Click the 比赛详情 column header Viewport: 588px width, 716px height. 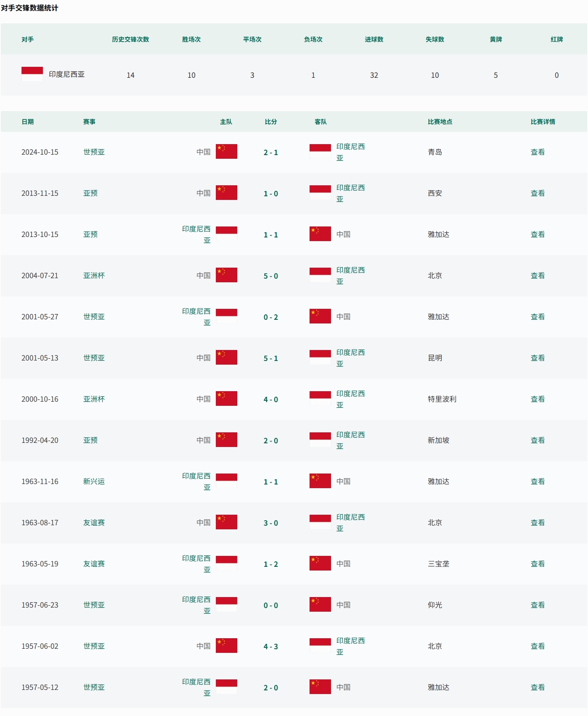click(543, 122)
